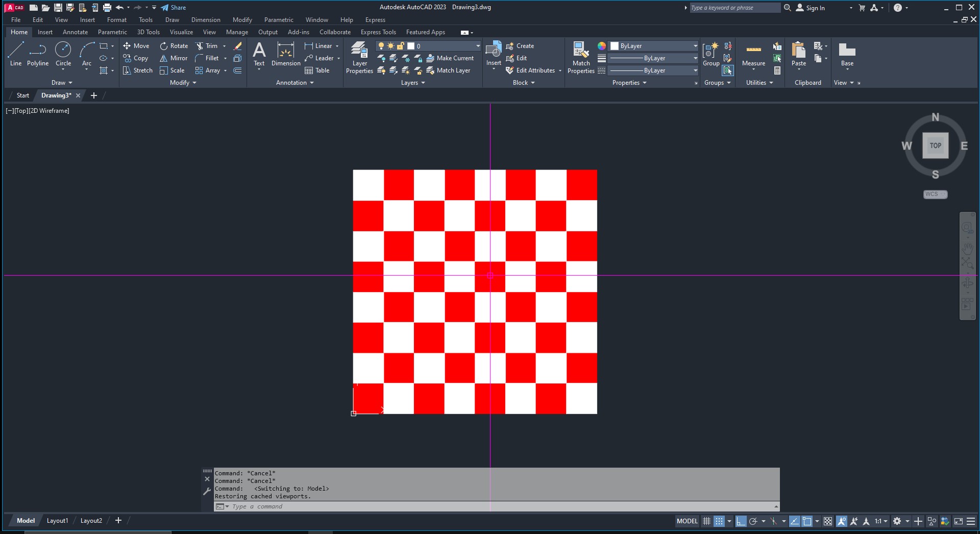Open the Layer Properties panel
Image resolution: width=980 pixels, height=534 pixels.
(x=359, y=57)
